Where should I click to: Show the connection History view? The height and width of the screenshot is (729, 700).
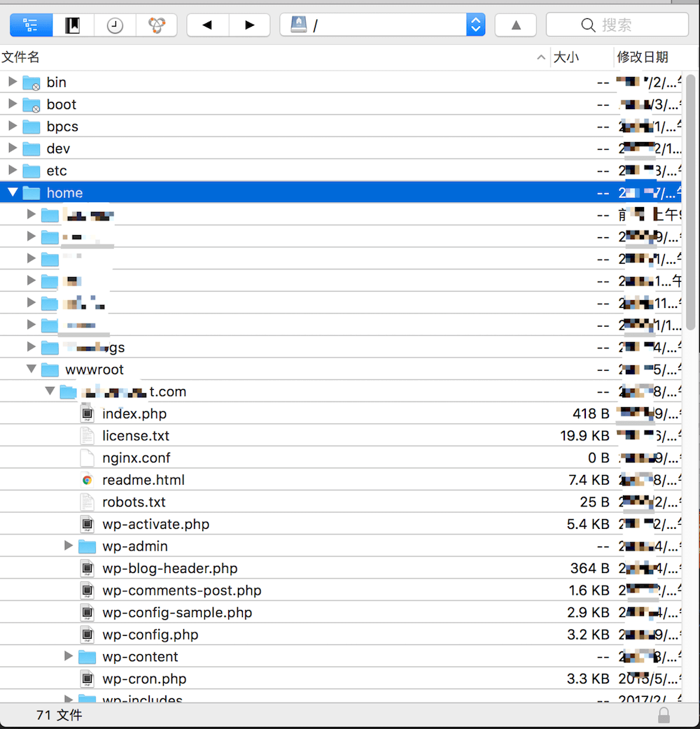[x=115, y=25]
